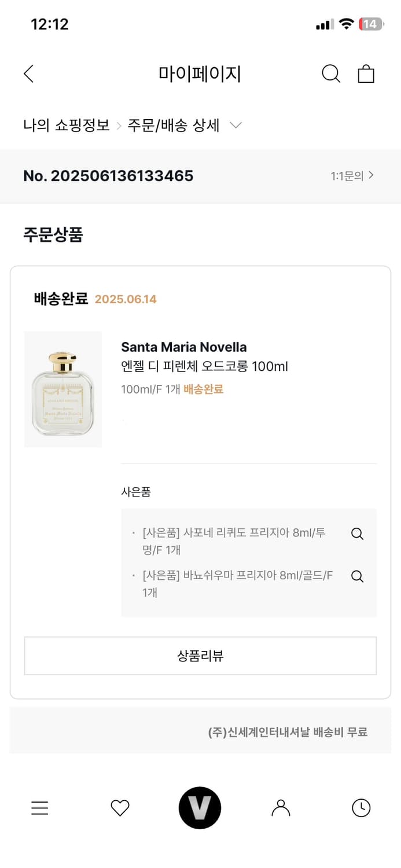Open the search icon in the header
Image resolution: width=401 pixels, height=868 pixels.
[330, 73]
